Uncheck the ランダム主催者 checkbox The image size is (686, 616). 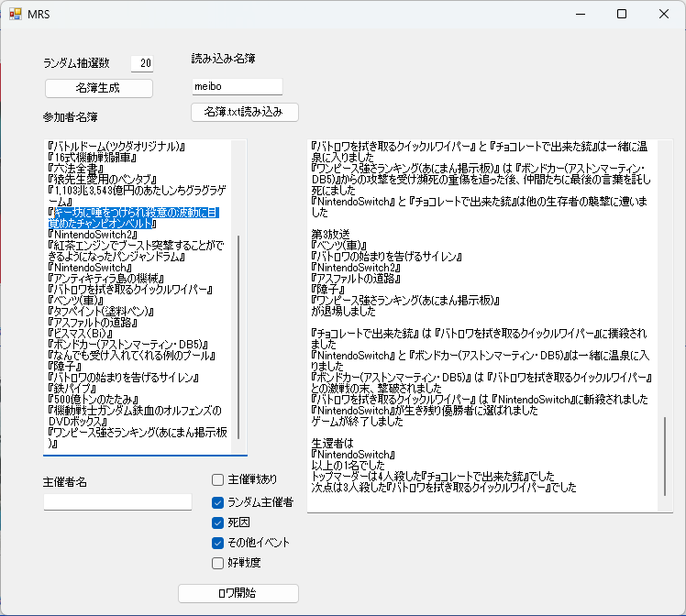point(218,501)
